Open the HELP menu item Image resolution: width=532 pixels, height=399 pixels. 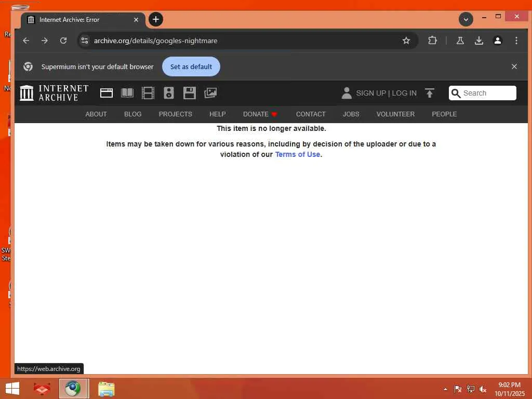pos(218,114)
